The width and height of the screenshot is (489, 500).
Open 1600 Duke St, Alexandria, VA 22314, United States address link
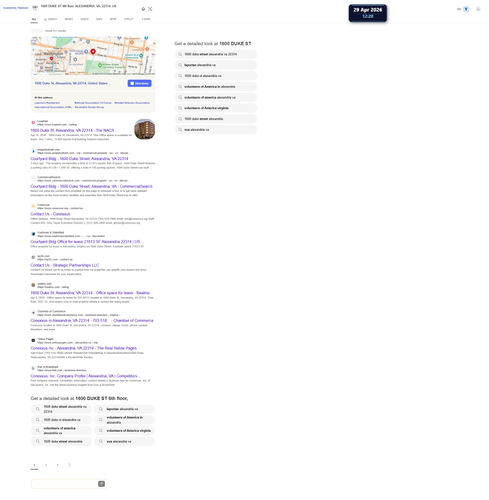tap(71, 83)
